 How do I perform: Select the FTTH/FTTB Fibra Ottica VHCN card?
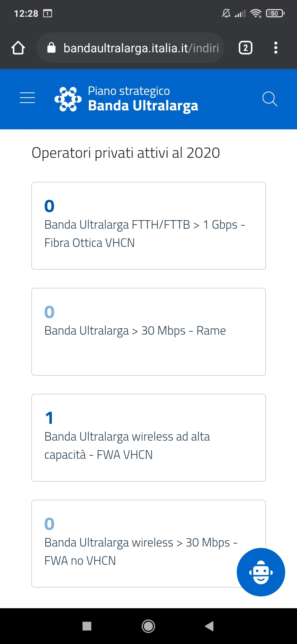pyautogui.click(x=148, y=226)
